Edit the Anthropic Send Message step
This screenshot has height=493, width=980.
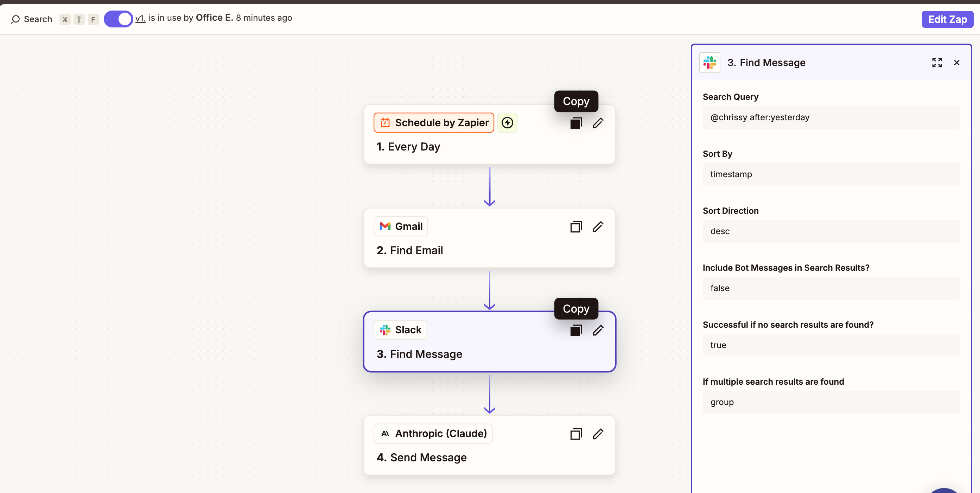(x=598, y=434)
